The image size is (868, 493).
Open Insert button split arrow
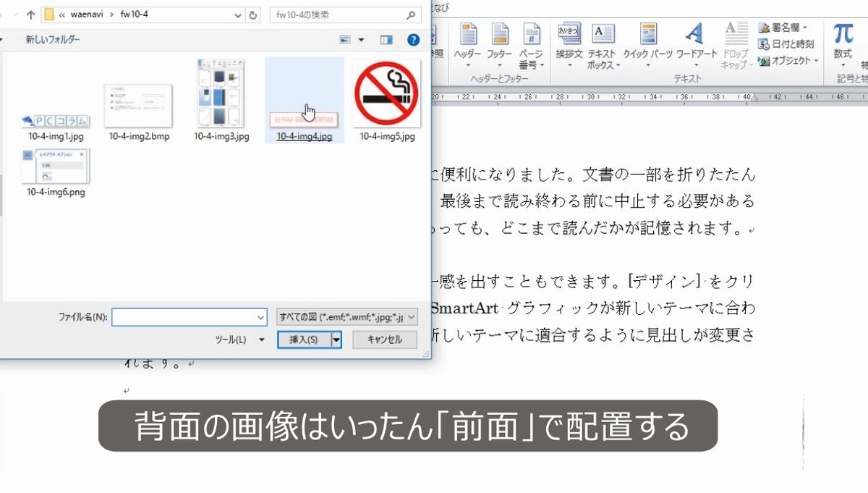336,340
